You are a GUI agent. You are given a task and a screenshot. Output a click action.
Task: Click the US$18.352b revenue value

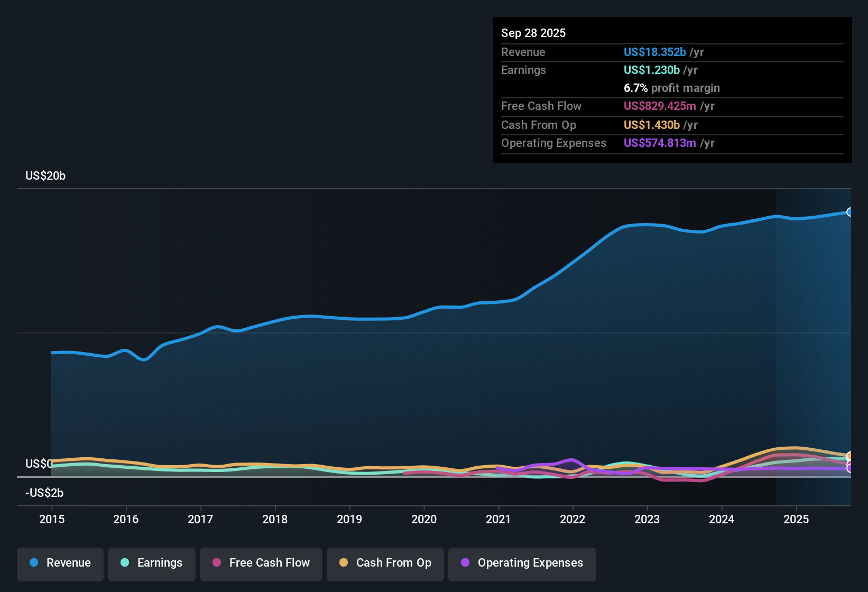[655, 52]
